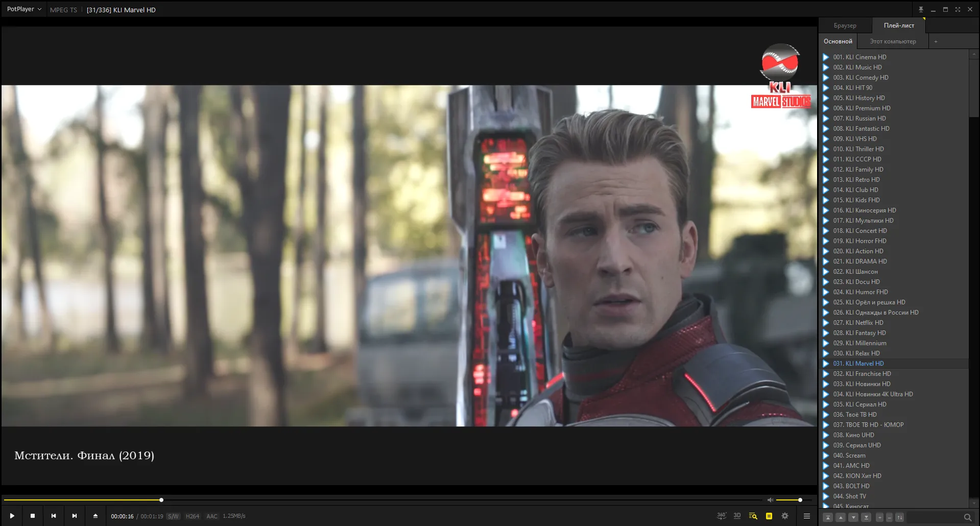Click the Play button
Image resolution: width=980 pixels, height=526 pixels.
[x=12, y=516]
